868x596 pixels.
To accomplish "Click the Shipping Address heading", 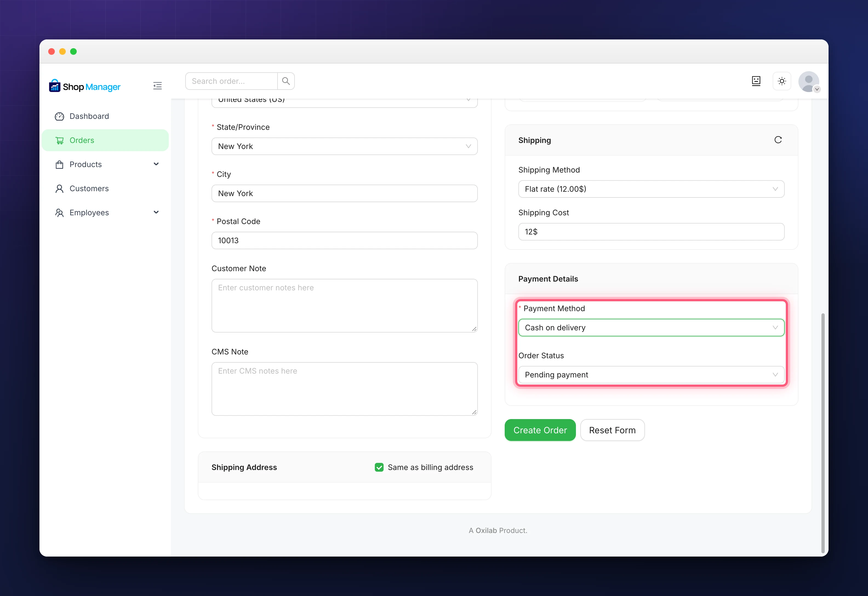I will tap(244, 467).
